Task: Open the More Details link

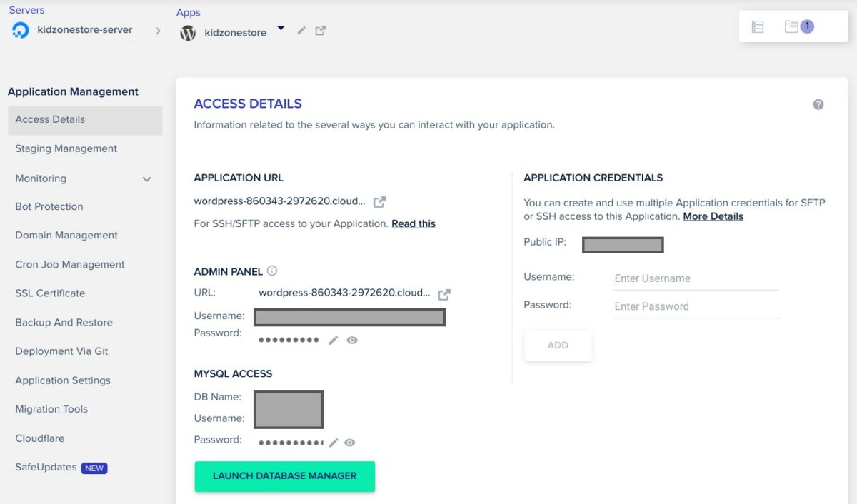Action: [713, 216]
